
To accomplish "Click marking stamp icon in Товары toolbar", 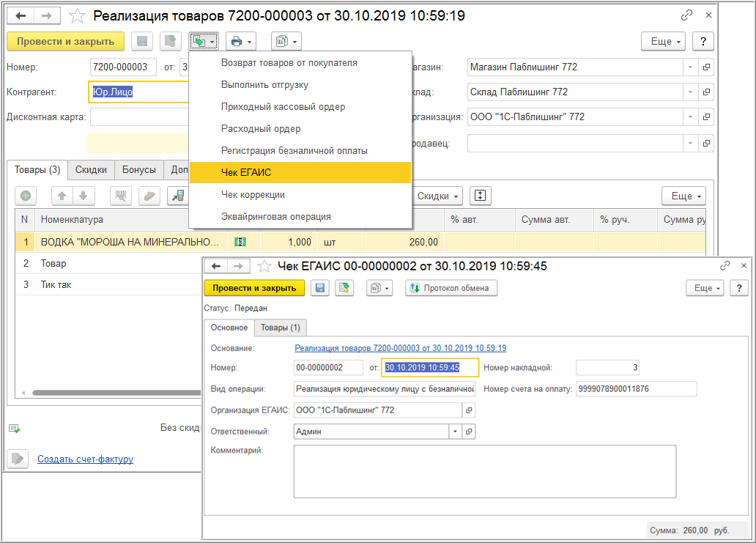I will tap(149, 196).
